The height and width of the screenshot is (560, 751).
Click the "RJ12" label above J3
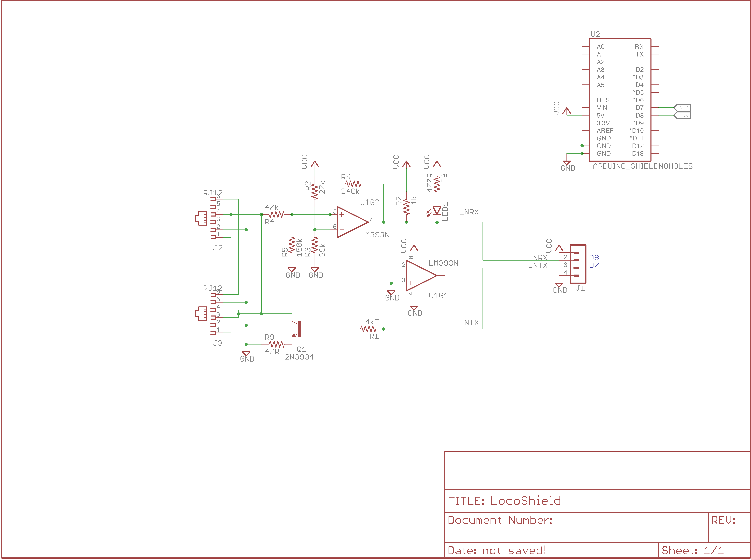213,288
